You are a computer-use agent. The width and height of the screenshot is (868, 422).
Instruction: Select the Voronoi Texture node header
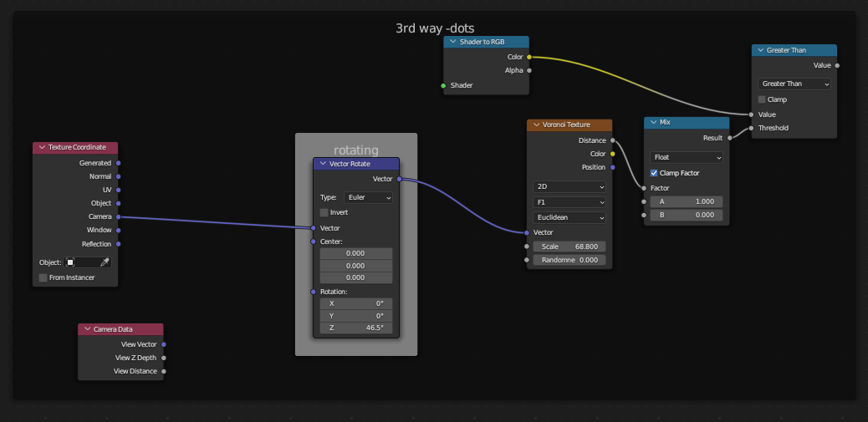[569, 125]
